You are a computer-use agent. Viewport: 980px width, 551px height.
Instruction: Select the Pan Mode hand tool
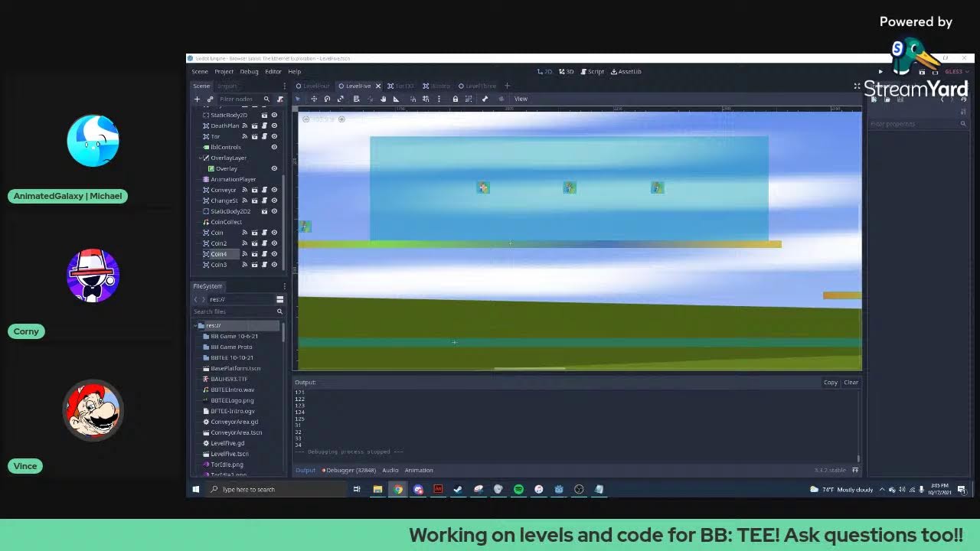(x=383, y=99)
